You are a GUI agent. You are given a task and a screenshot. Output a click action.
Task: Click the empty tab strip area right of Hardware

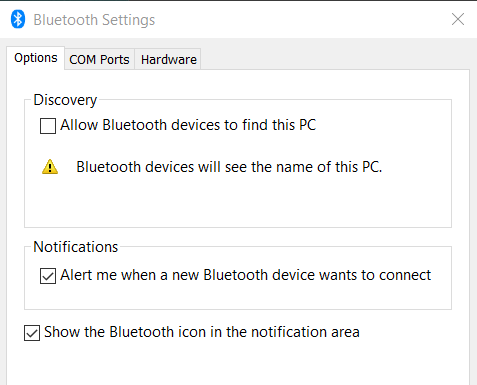click(x=333, y=58)
